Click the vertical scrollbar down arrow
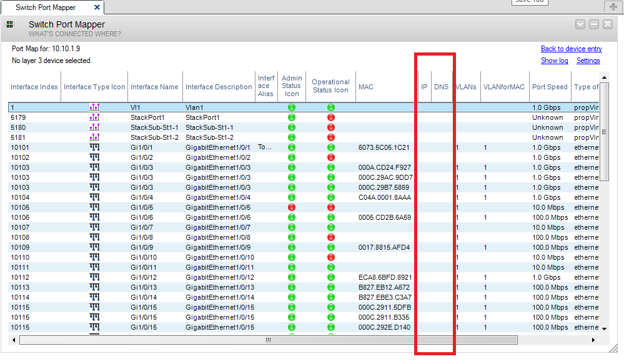Image resolution: width=624 pixels, height=364 pixels. pos(604,328)
